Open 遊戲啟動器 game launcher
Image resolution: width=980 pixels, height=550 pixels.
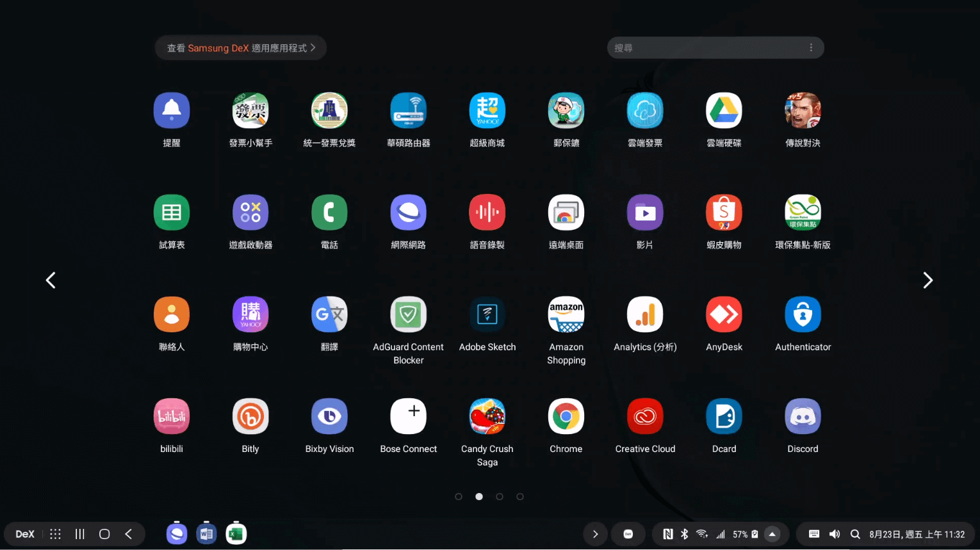coord(250,213)
